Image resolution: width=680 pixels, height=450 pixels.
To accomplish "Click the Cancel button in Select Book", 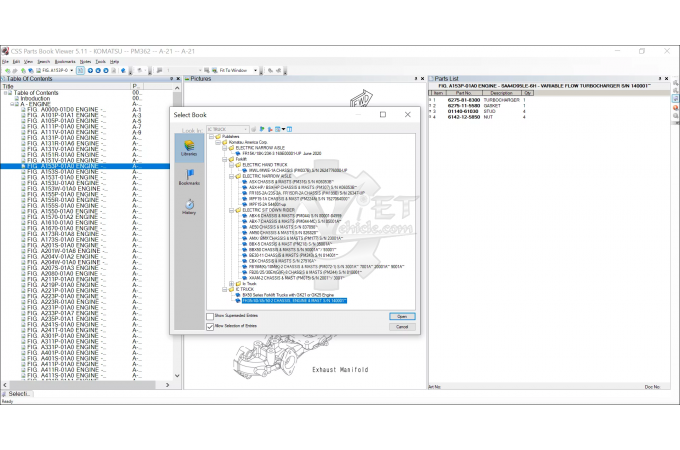I will pyautogui.click(x=402, y=327).
